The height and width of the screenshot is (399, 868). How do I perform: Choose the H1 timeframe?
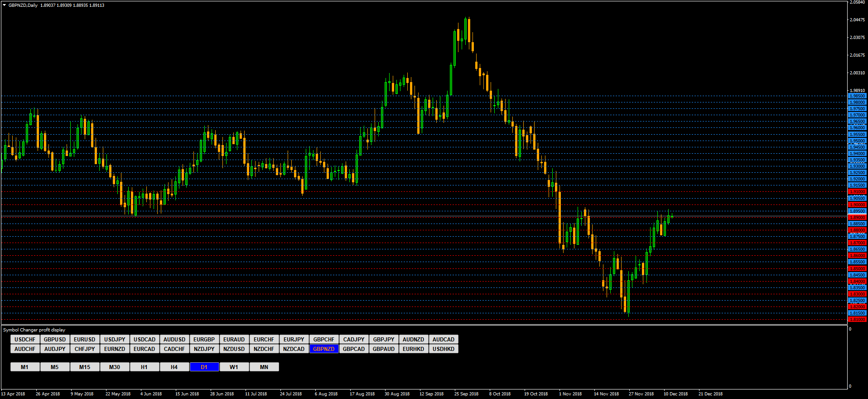tap(145, 367)
